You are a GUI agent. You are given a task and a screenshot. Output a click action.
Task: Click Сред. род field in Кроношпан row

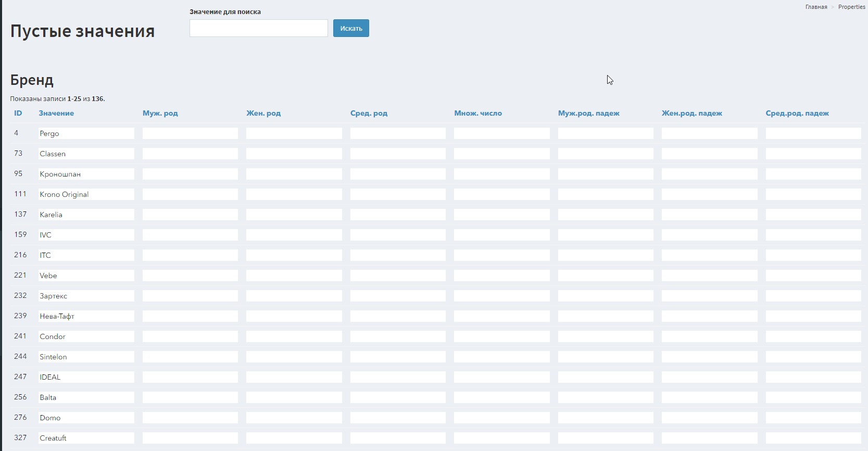[398, 174]
